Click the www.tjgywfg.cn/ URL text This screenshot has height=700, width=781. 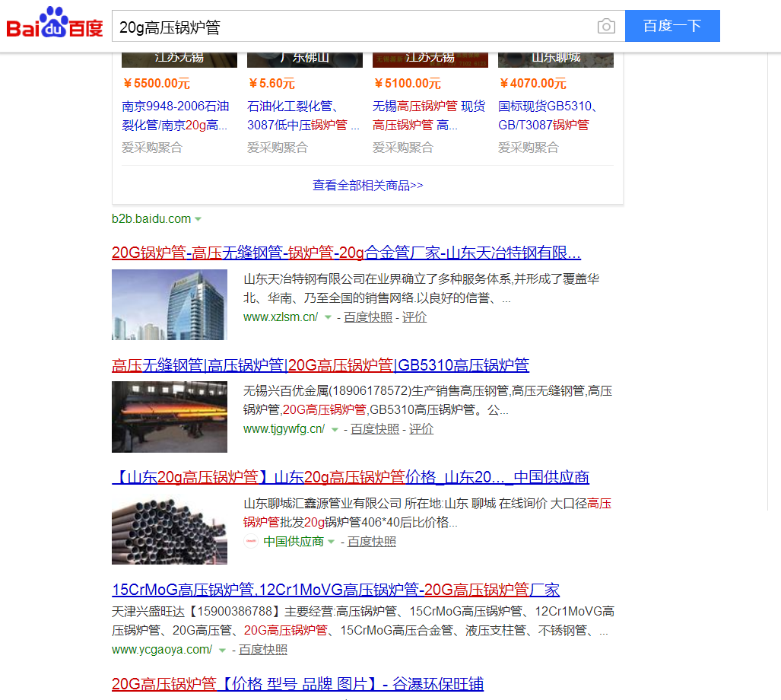[284, 429]
